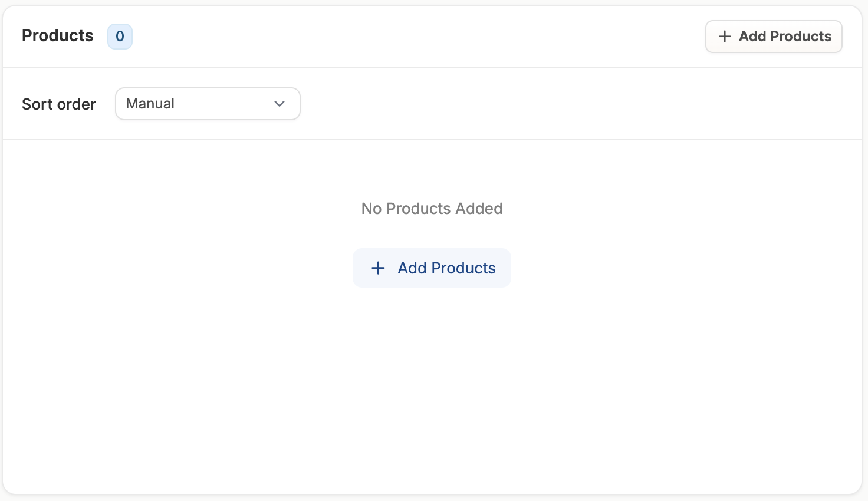Click the Products heading text
Screen dimensions: 868x501
(x=58, y=36)
